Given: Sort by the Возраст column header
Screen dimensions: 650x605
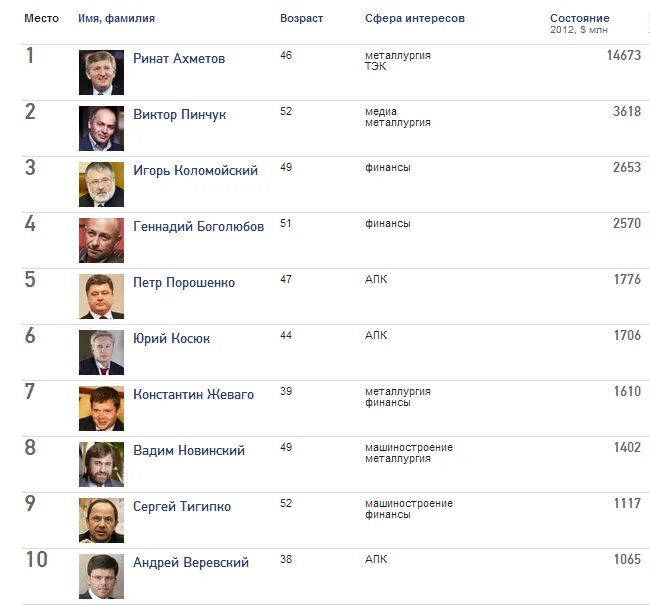Looking at the screenshot, I should click(301, 18).
